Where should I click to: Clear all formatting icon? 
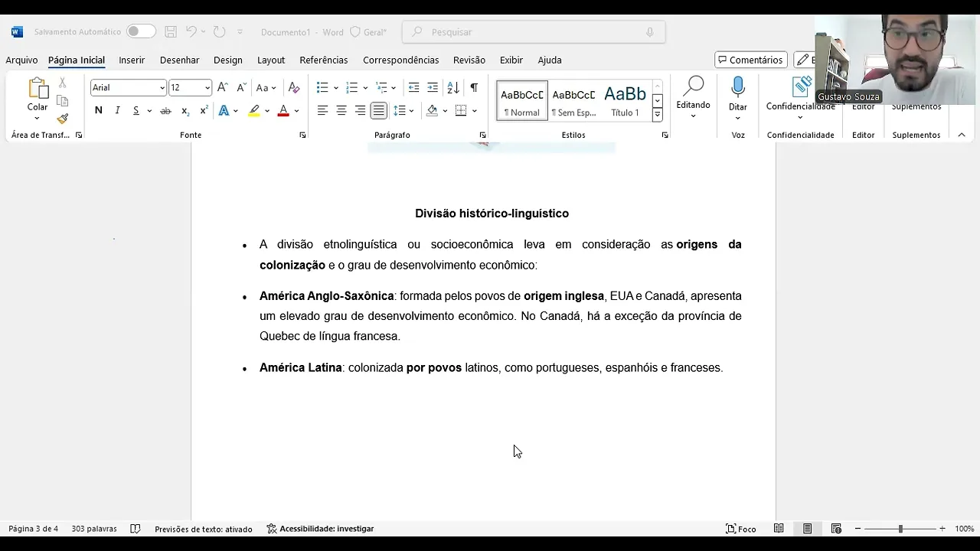coord(294,87)
